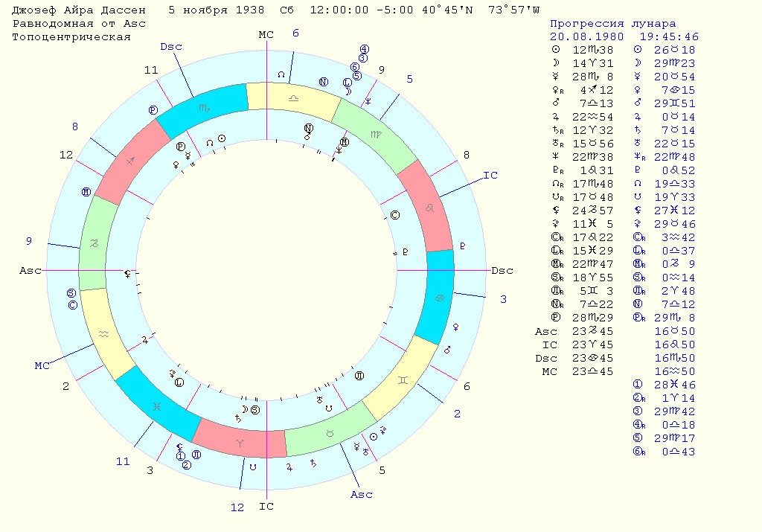Select the blue Asc label below the chart
The width and height of the screenshot is (762, 532).
[x=361, y=495]
